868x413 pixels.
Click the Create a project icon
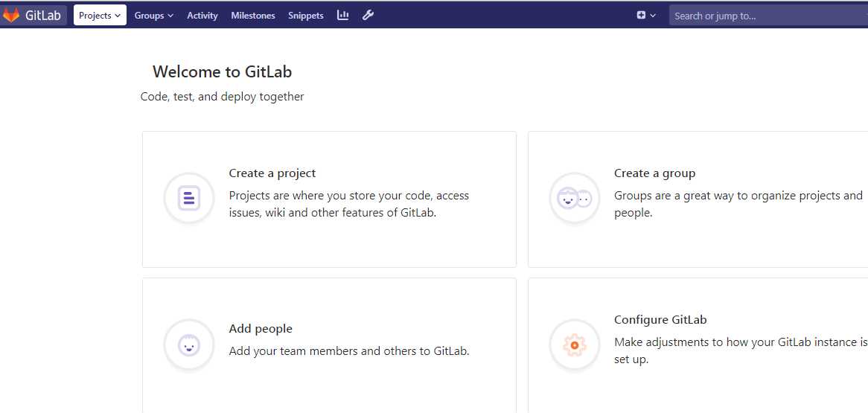[x=189, y=198]
